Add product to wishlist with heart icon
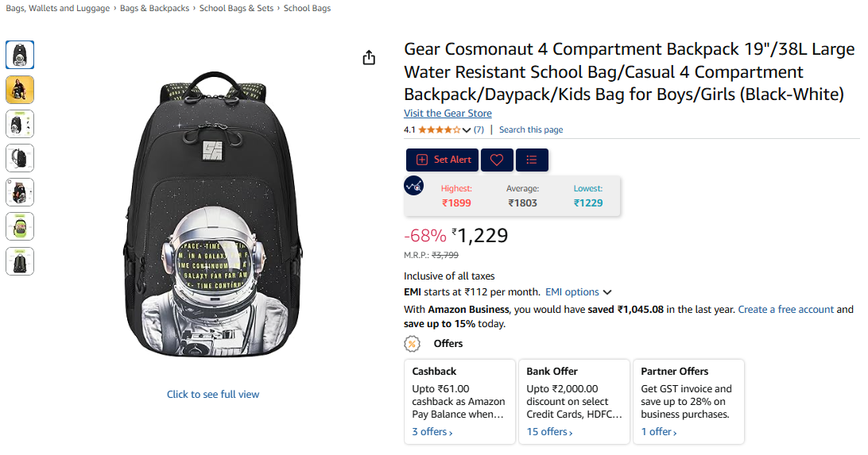The height and width of the screenshot is (455, 868). [497, 160]
